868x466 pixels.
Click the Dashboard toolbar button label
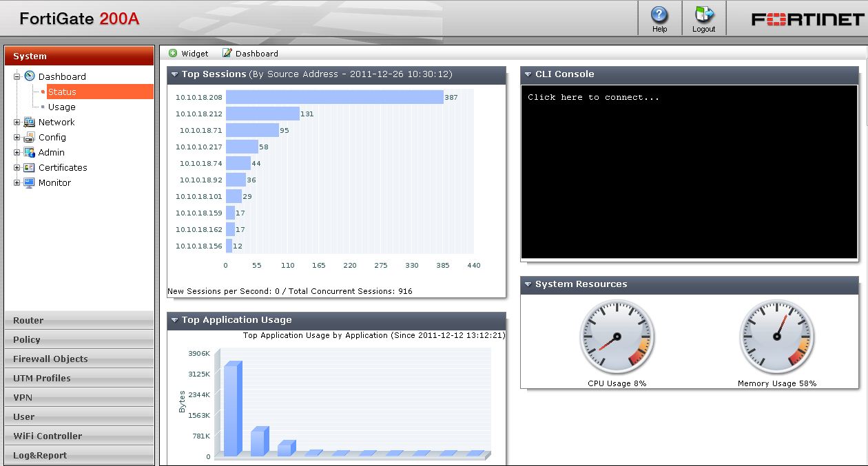pyautogui.click(x=257, y=53)
